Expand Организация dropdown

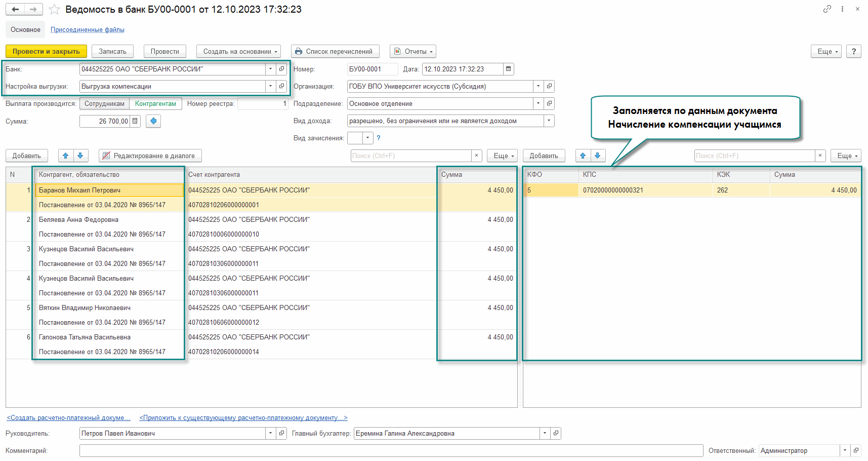point(538,86)
